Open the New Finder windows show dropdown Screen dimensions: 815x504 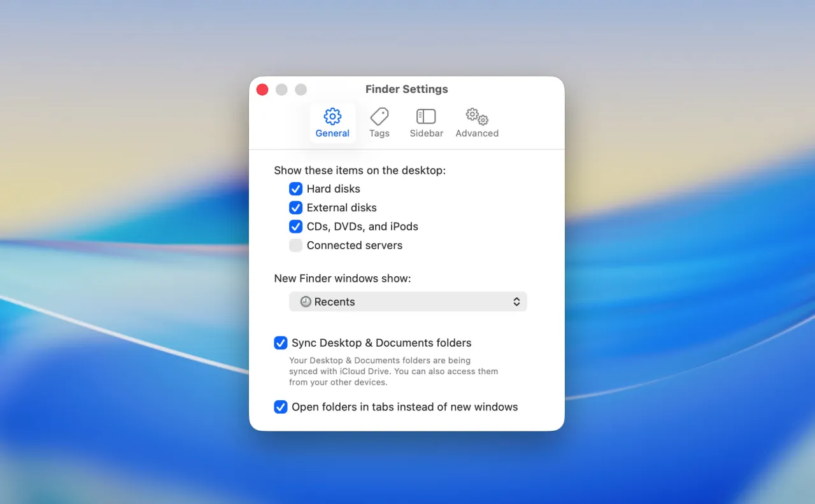[x=407, y=302]
